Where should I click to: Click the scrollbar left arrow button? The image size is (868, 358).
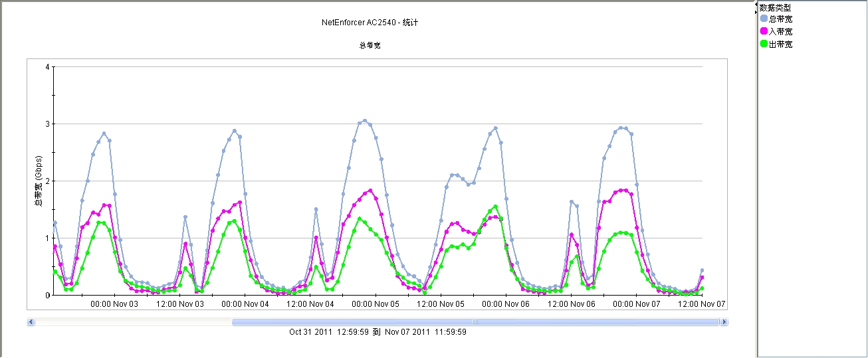click(31, 322)
